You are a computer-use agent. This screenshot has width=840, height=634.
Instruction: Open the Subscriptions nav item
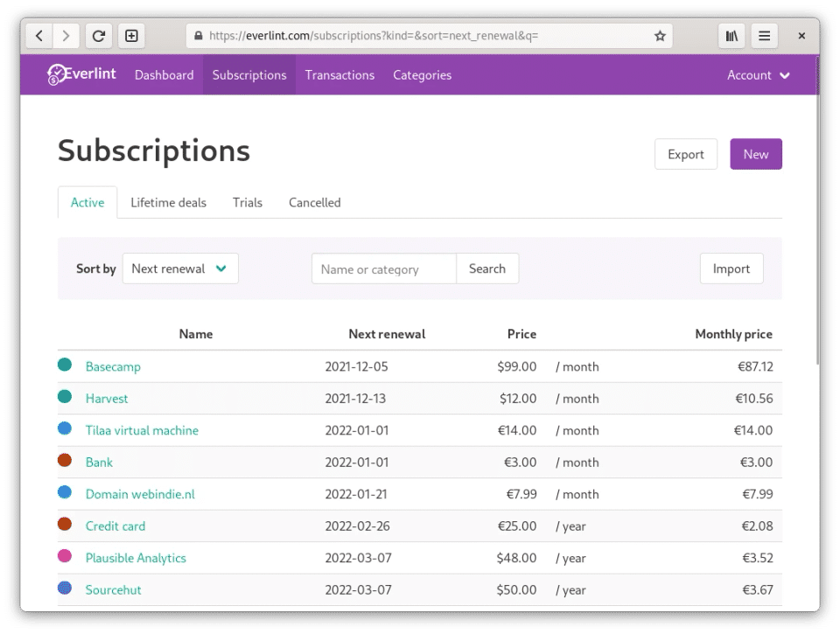[249, 75]
